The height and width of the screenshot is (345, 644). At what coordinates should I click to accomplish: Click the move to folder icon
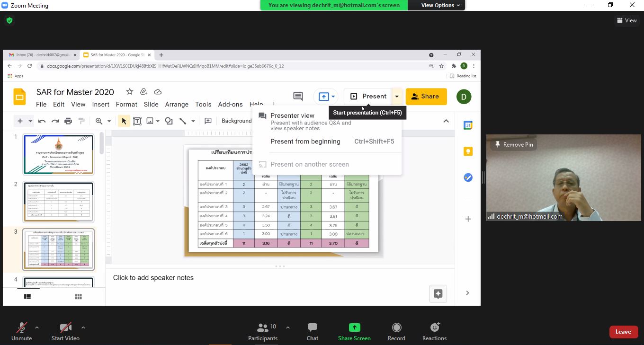coord(143,92)
